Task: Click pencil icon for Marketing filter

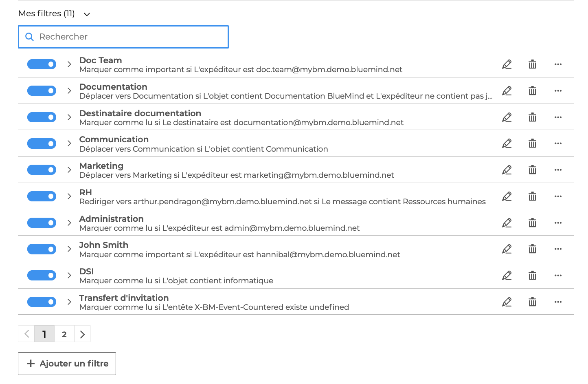Action: click(x=507, y=170)
